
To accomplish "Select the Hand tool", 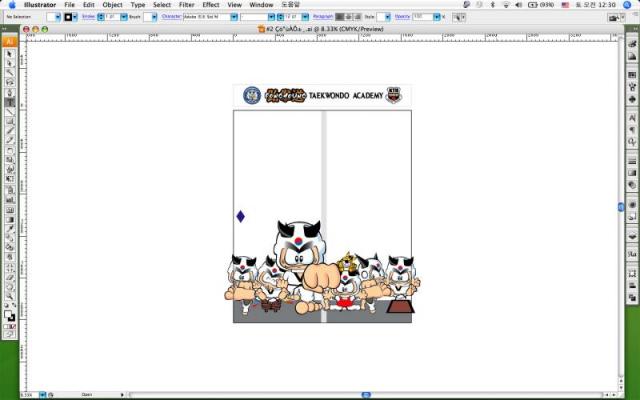I will pos(10,287).
